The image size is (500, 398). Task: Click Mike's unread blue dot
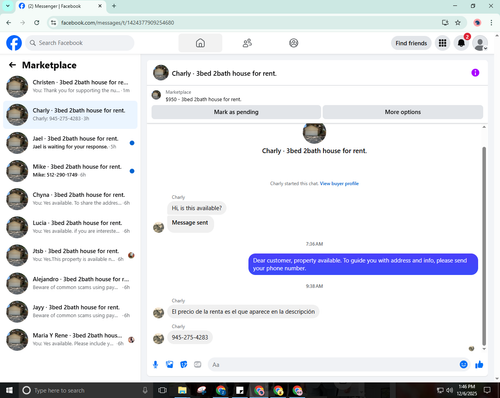click(132, 171)
